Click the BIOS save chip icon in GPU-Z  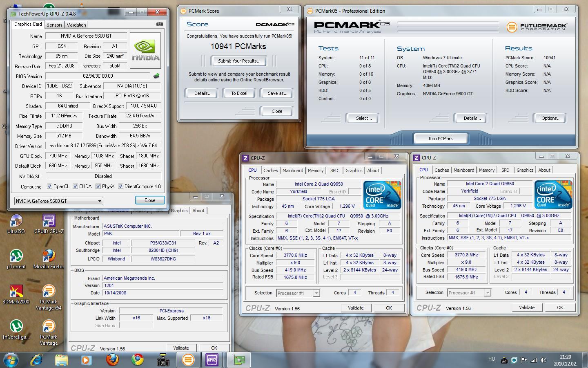(156, 76)
